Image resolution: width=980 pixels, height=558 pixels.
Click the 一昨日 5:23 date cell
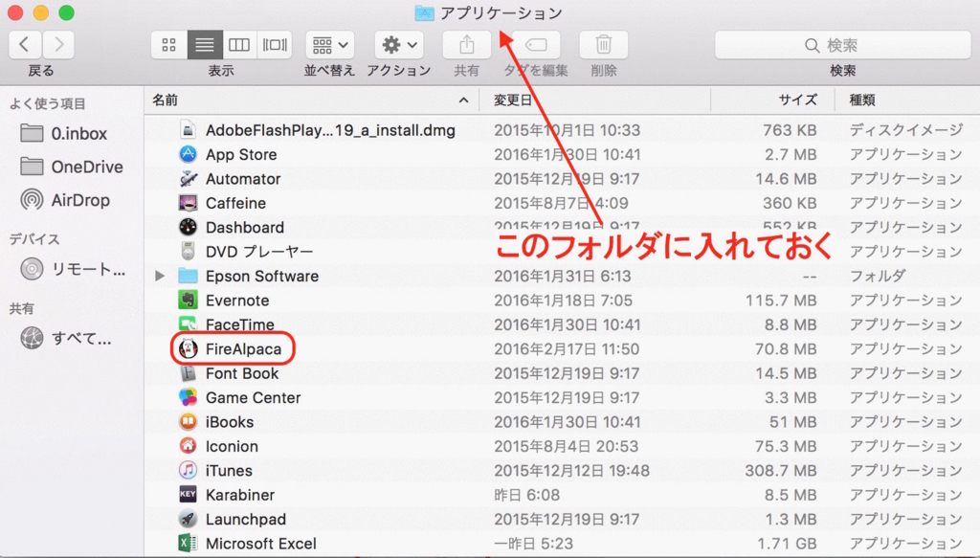tap(533, 544)
